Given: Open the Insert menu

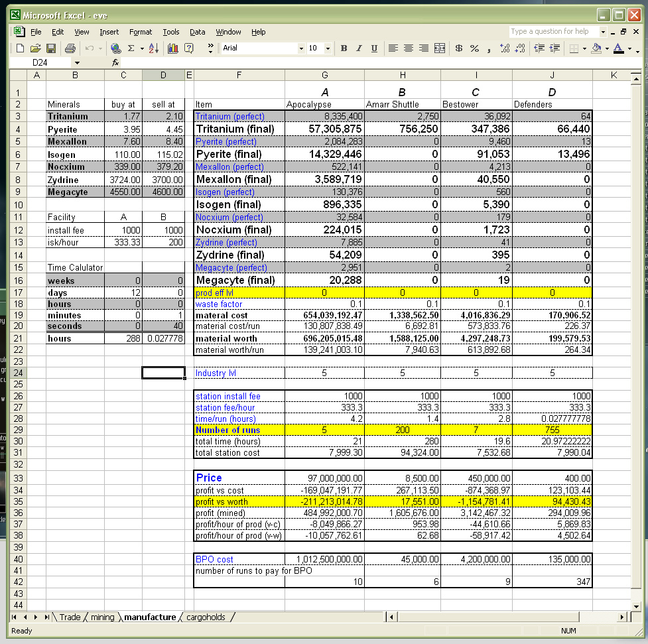Looking at the screenshot, I should pyautogui.click(x=109, y=32).
